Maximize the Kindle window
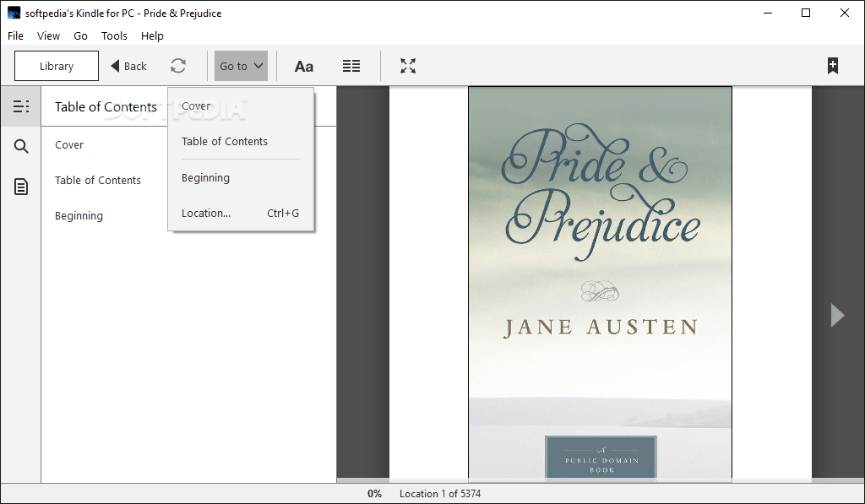 (x=806, y=13)
